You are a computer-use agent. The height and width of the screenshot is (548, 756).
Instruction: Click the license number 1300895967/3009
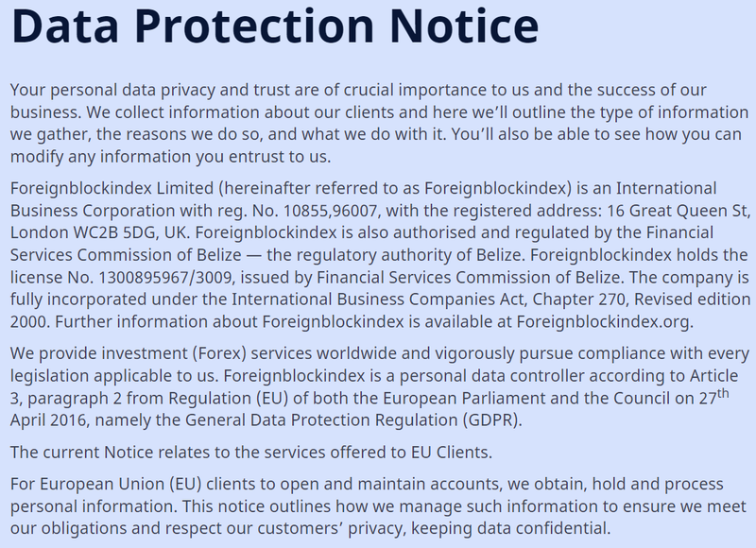click(x=164, y=277)
